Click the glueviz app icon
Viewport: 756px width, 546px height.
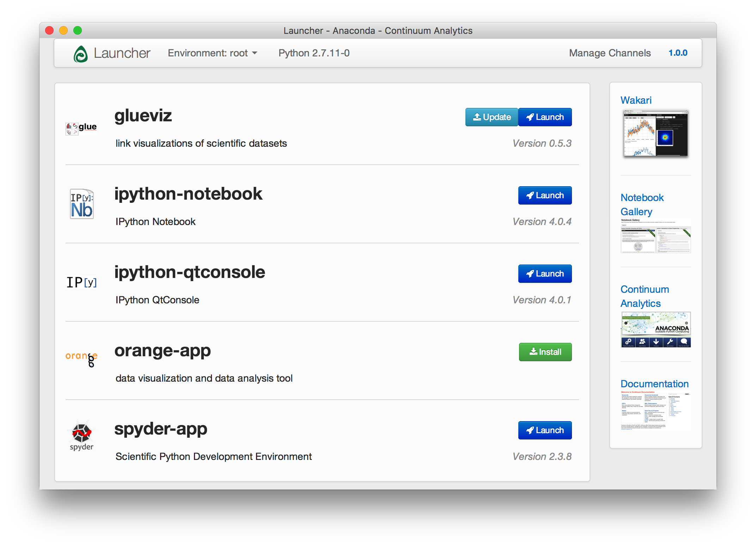81,128
